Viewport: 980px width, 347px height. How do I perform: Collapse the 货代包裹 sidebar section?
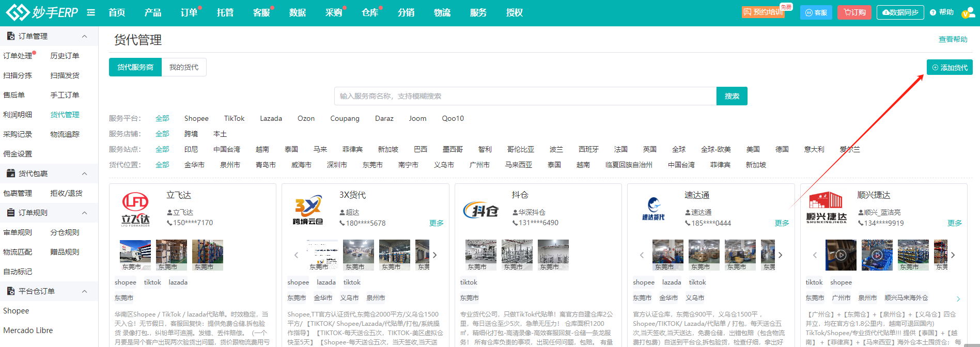point(85,174)
